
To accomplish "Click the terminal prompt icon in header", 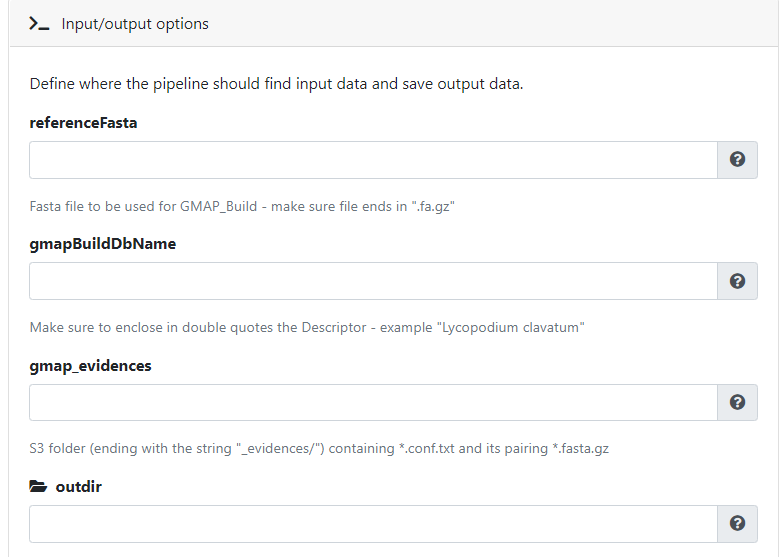I will click(x=39, y=24).
